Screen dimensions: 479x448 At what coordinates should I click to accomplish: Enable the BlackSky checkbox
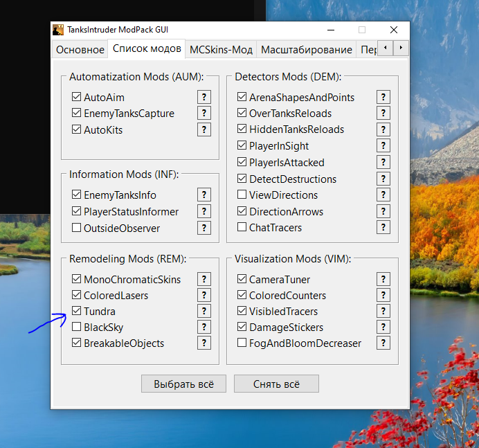[x=76, y=328]
